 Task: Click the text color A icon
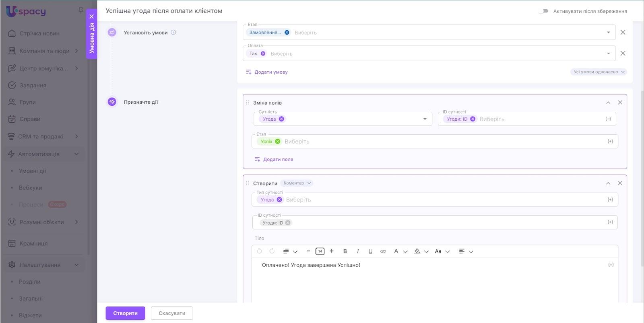pyautogui.click(x=396, y=251)
